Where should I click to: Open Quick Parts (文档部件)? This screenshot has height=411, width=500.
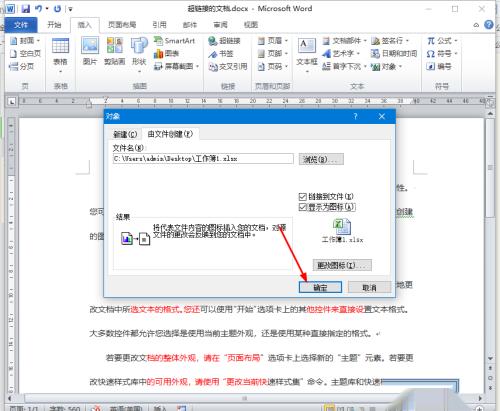344,41
